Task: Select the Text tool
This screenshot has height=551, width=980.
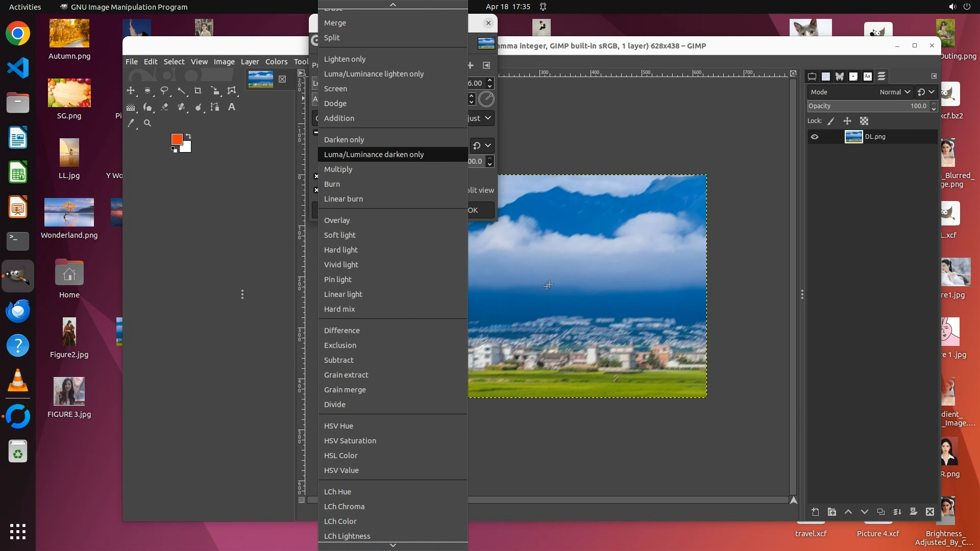Action: coord(232,107)
